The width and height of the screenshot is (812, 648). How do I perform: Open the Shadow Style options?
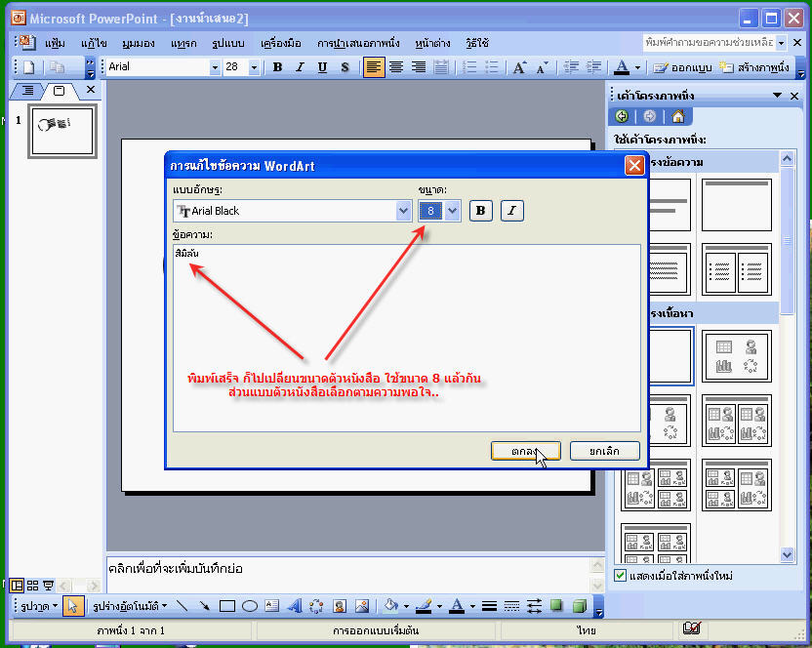pos(556,605)
